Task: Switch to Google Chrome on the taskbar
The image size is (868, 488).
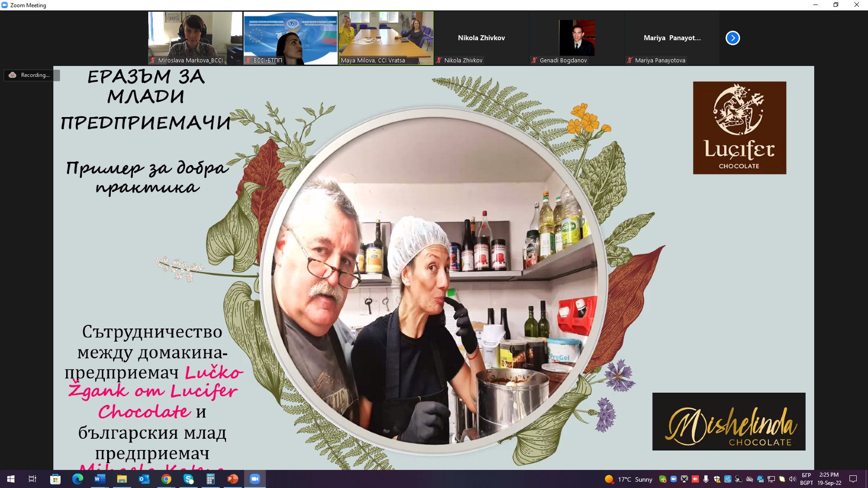Action: coord(166,479)
